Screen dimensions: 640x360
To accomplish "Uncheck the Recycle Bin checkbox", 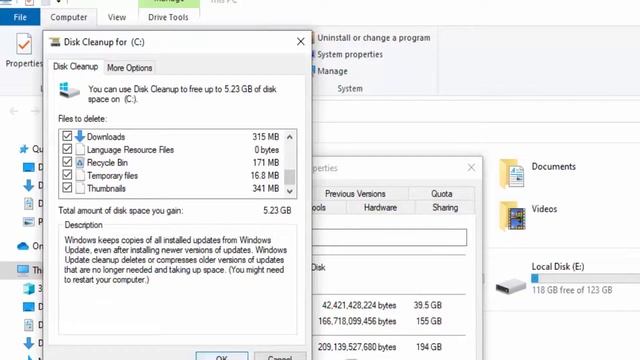I will coord(67,162).
